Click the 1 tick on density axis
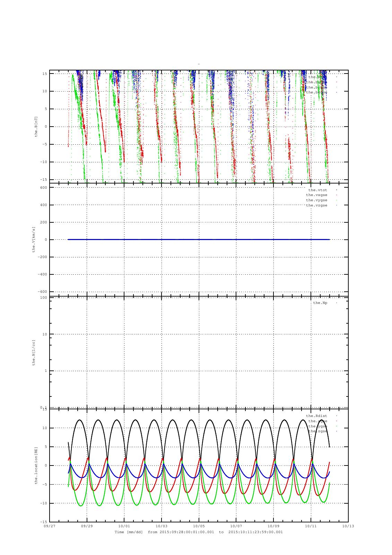Screen dimensions: 392x555 pos(46,371)
